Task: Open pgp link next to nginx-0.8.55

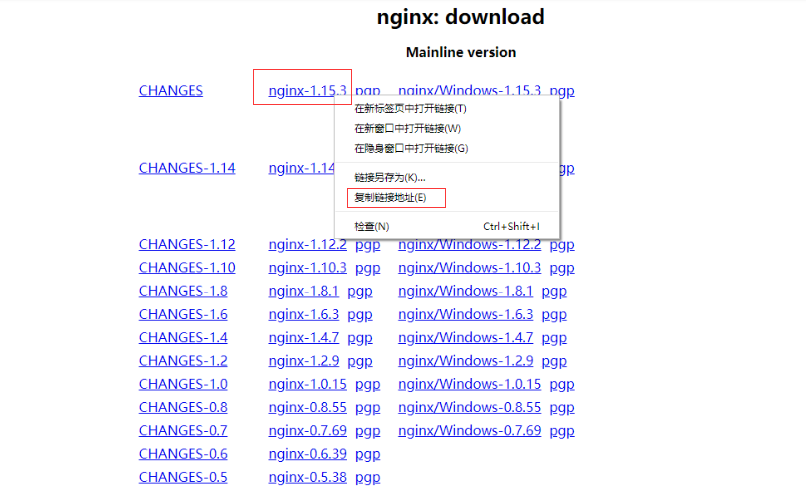Action: [x=368, y=408]
